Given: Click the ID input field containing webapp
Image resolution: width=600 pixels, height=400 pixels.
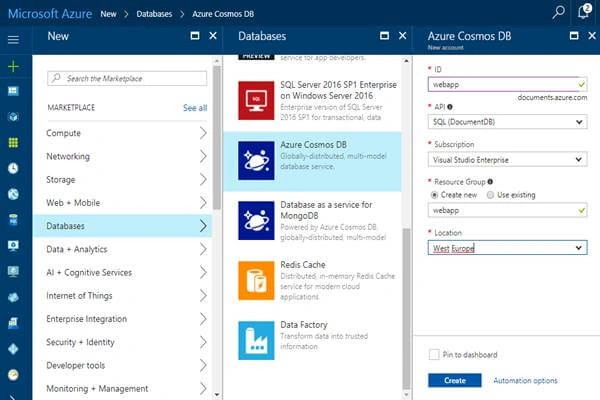Looking at the screenshot, I should coord(507,84).
